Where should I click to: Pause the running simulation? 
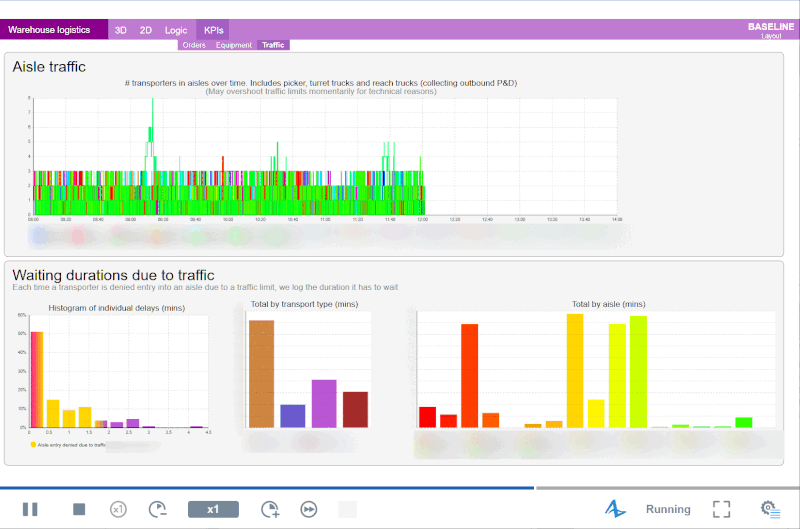[x=30, y=509]
